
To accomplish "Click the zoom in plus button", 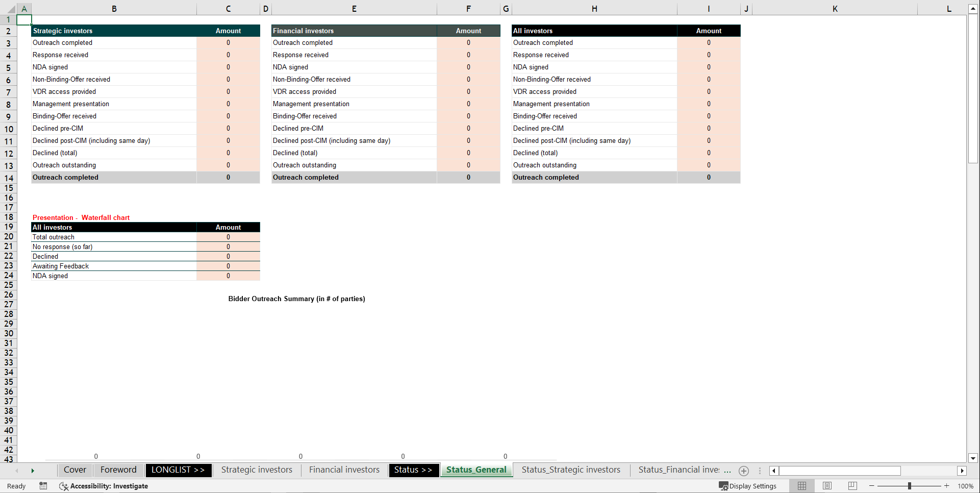I will (x=947, y=486).
